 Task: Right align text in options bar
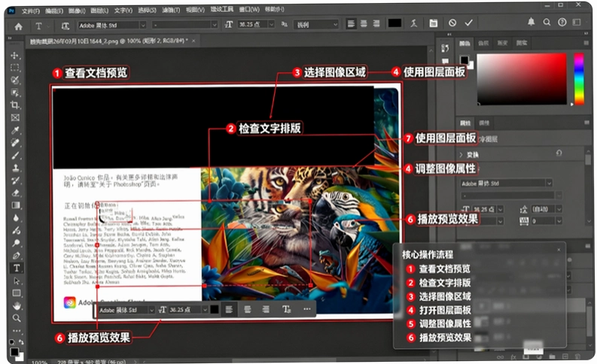coord(376,23)
